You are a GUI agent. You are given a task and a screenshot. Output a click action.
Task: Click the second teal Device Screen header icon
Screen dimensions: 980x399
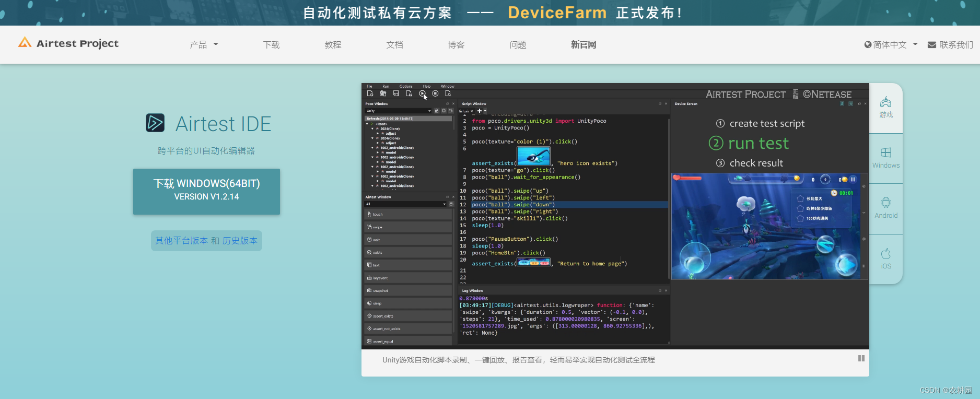click(851, 104)
